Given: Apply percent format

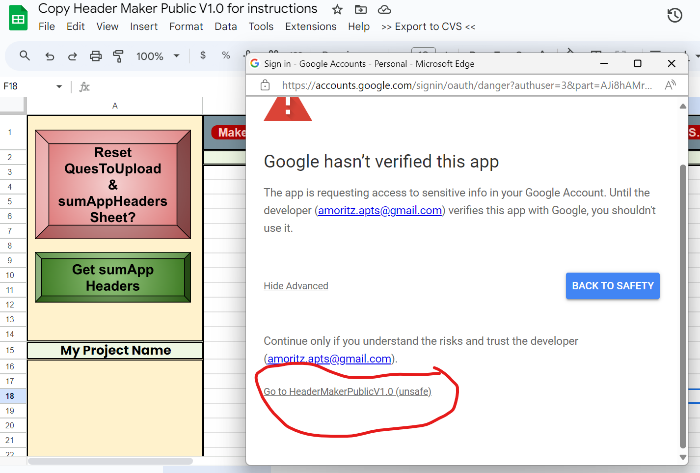Looking at the screenshot, I should [226, 55].
